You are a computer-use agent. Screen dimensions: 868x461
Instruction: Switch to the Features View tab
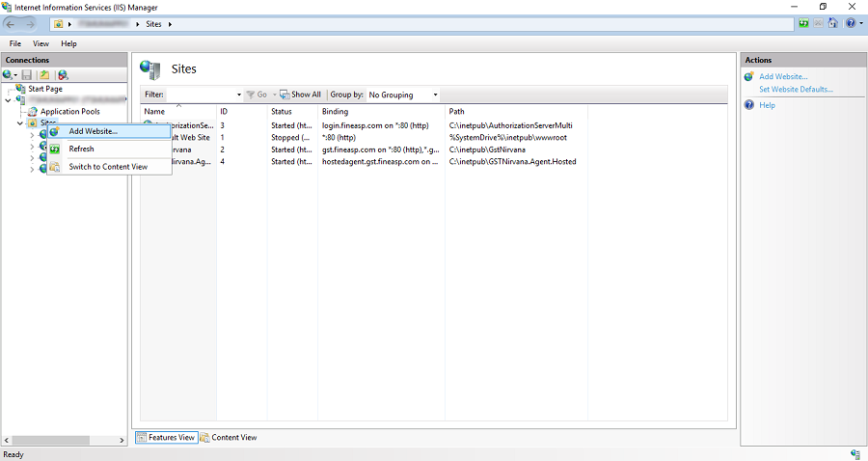pyautogui.click(x=166, y=437)
